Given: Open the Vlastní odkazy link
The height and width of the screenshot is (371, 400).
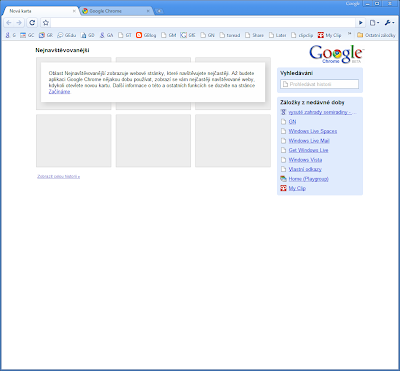Looking at the screenshot, I should click(x=305, y=169).
